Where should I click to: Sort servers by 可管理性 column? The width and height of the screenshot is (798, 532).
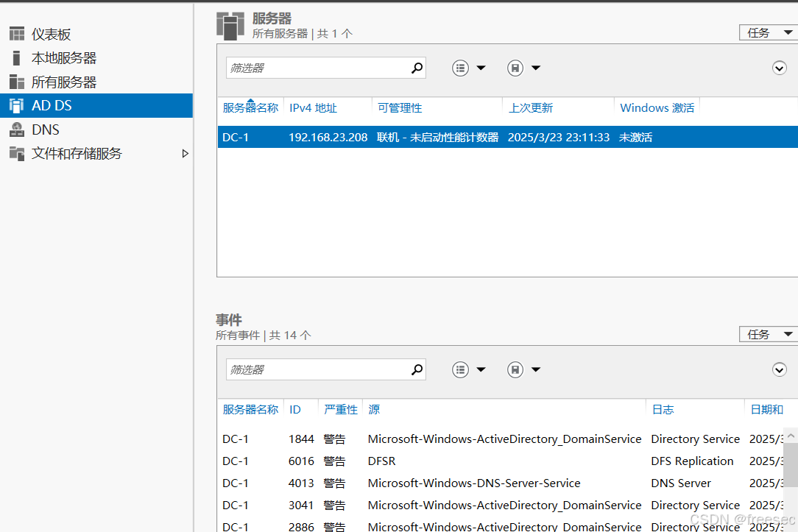pos(400,108)
